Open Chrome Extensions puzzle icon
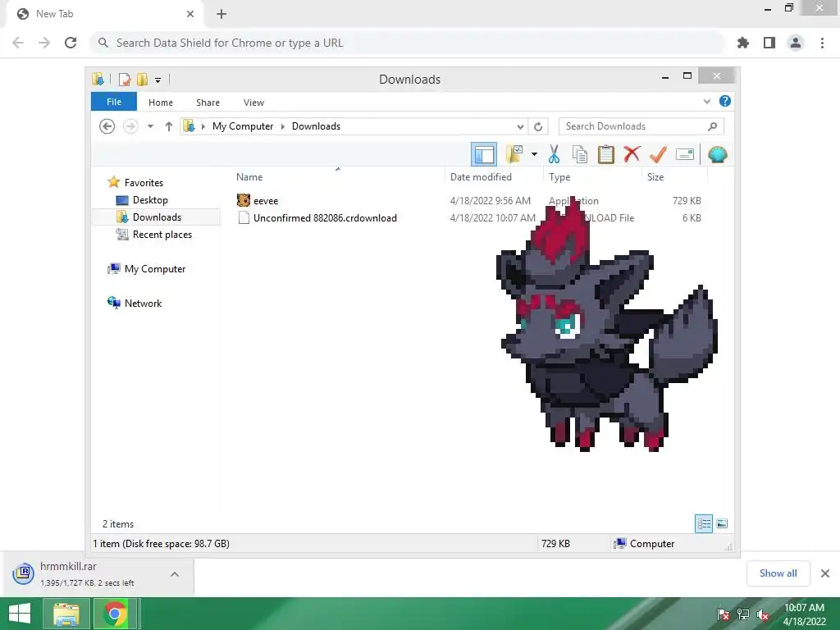 743,43
